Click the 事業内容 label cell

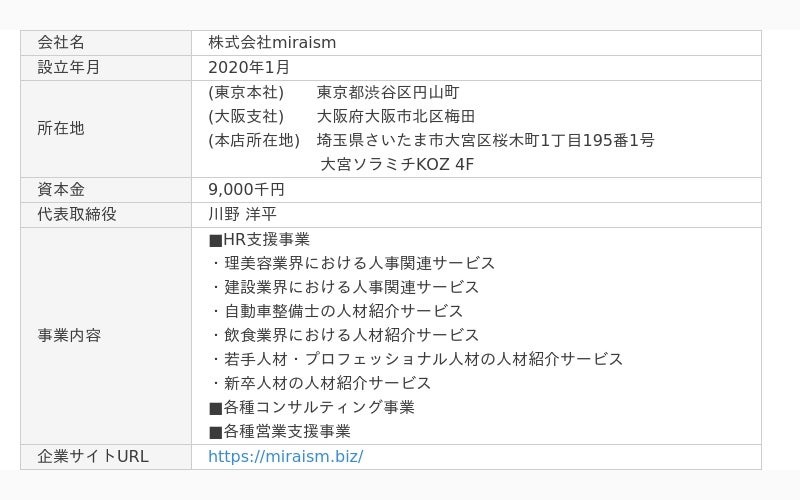point(106,336)
